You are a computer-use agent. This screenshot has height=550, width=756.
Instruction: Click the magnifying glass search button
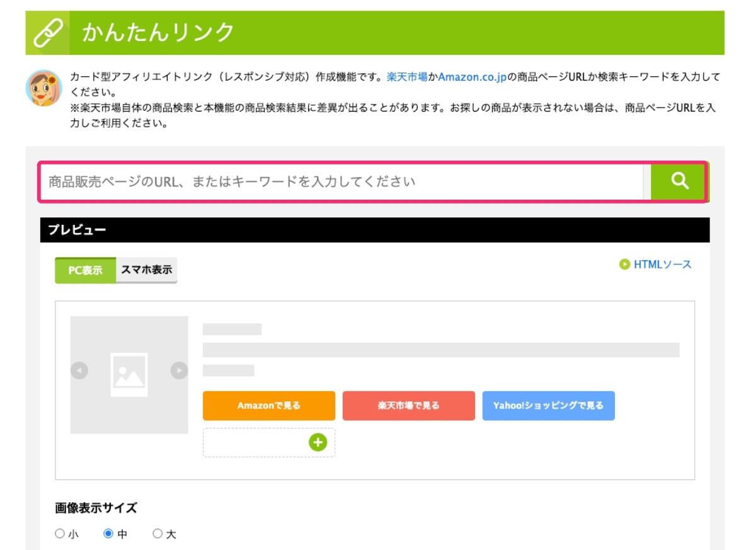click(x=679, y=181)
